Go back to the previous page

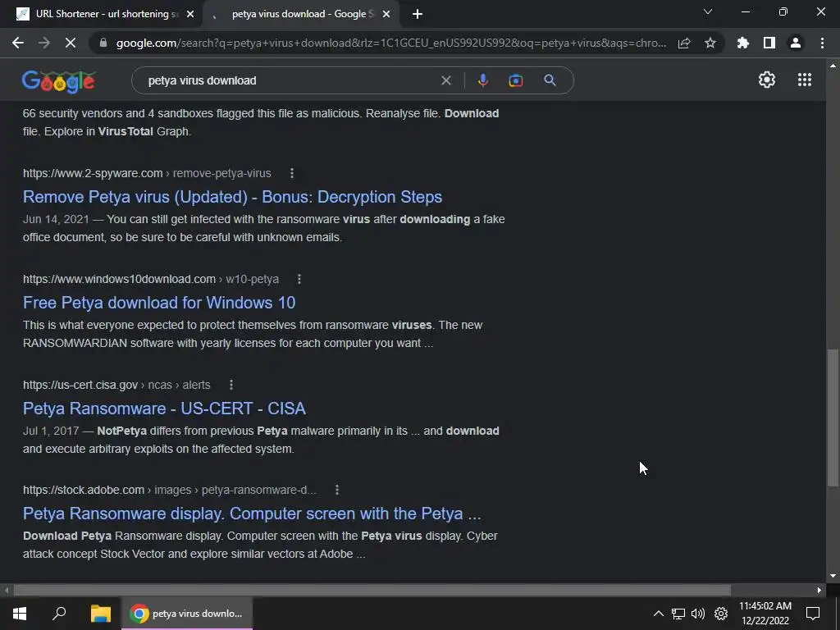click(x=18, y=43)
